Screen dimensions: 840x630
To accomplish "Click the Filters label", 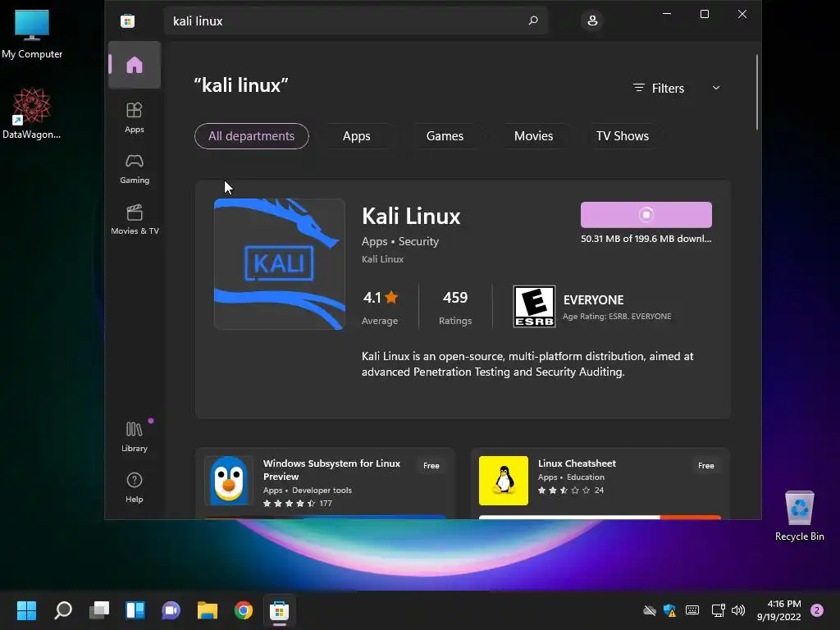I will click(668, 89).
